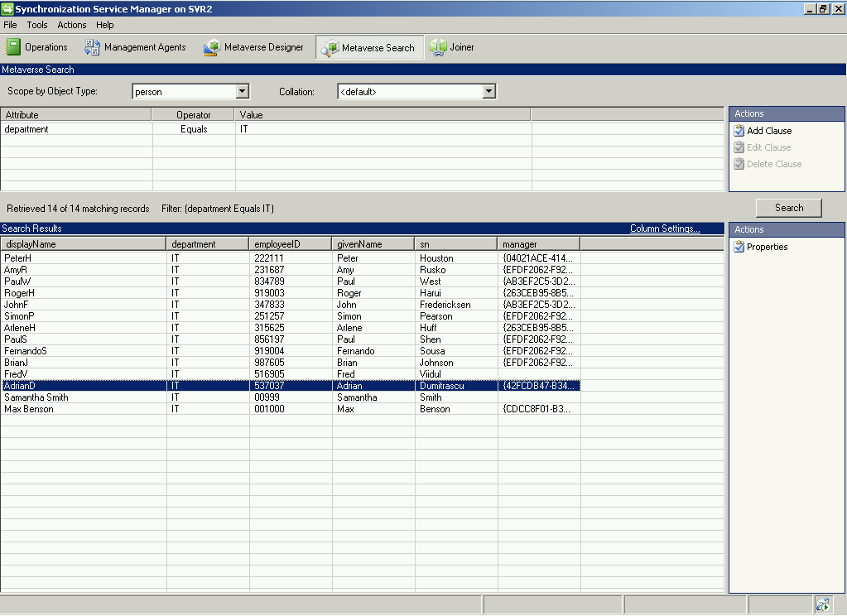Click surname Fredericksen
Screen dimensions: 847x616
[445, 305]
